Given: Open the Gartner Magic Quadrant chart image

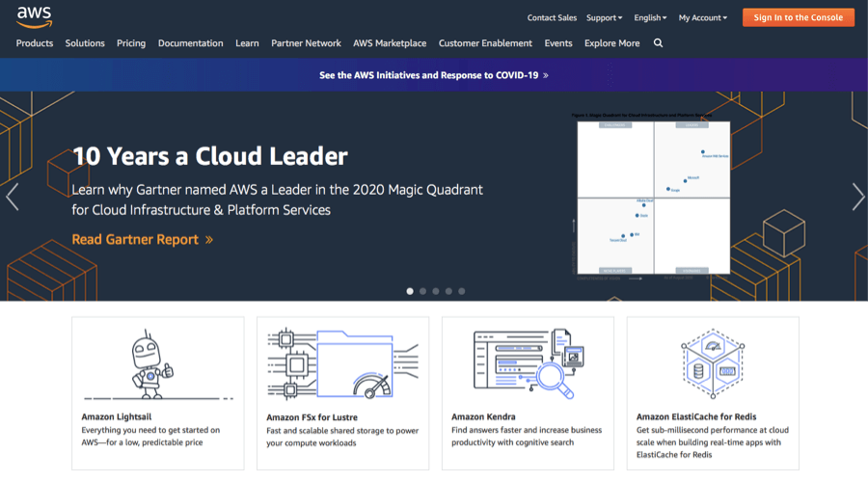Looking at the screenshot, I should [x=653, y=197].
